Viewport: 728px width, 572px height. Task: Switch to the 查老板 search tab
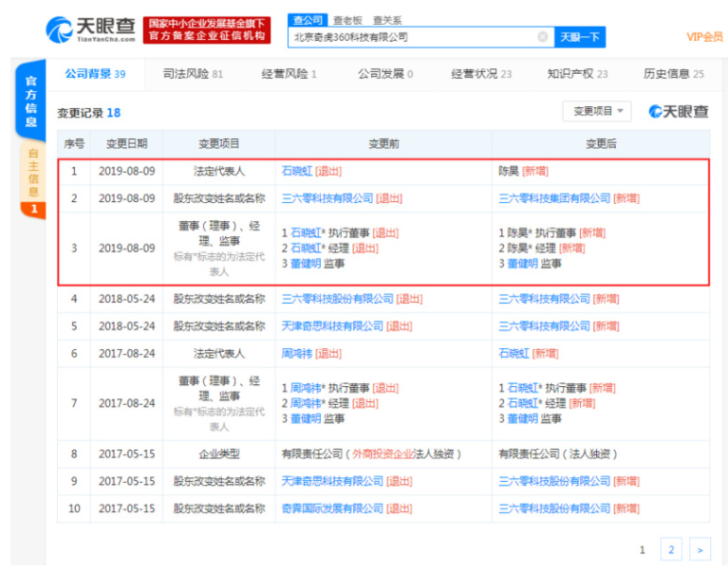[x=347, y=21]
